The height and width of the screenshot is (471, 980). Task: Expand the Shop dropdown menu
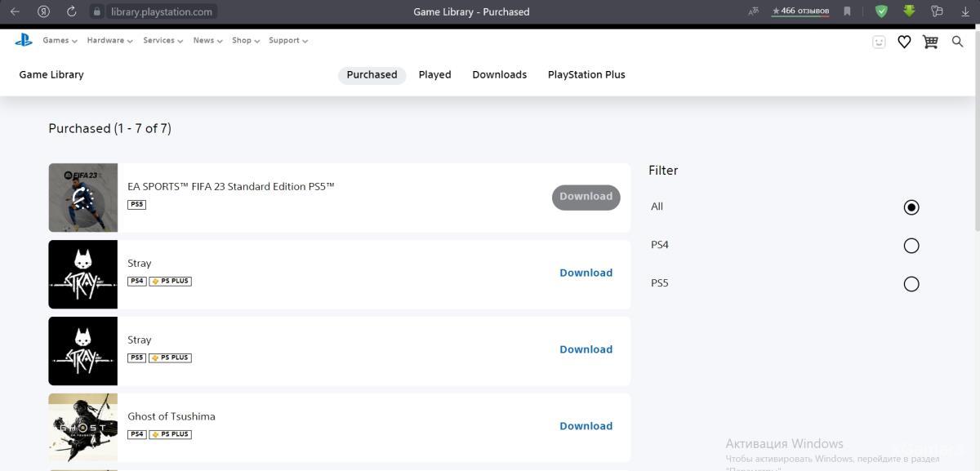pos(245,40)
